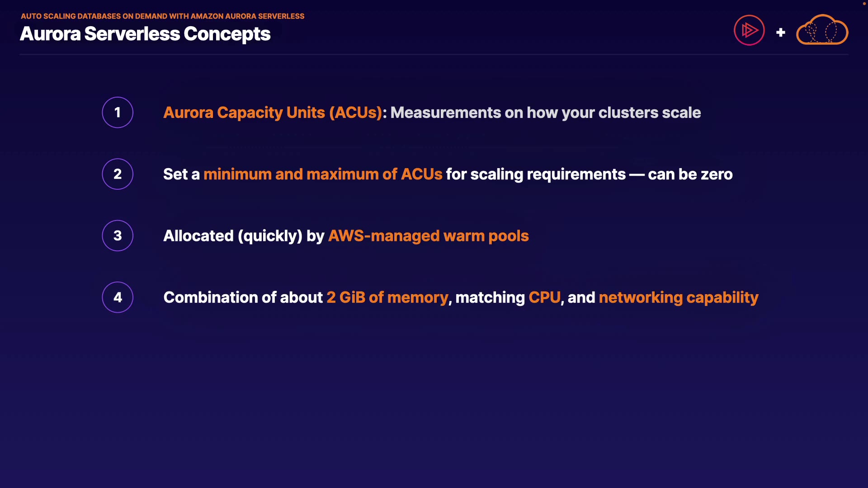This screenshot has height=488, width=868.
Task: Click the plus sign between the logos
Action: (x=780, y=33)
